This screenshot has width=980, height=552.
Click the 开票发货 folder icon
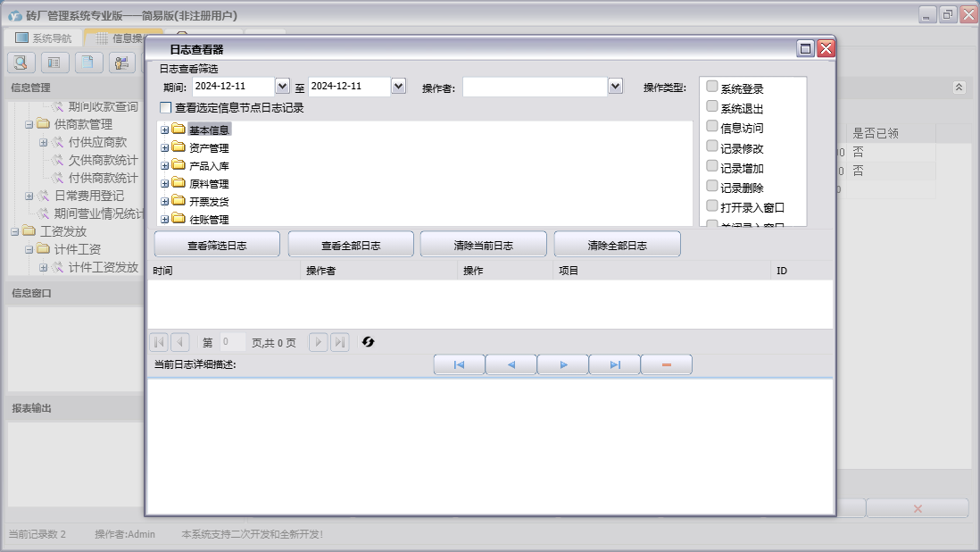179,201
